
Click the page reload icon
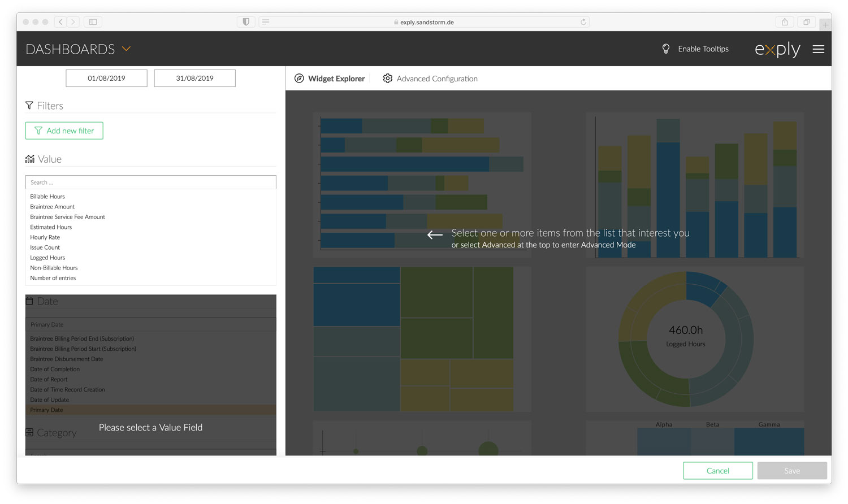point(583,22)
